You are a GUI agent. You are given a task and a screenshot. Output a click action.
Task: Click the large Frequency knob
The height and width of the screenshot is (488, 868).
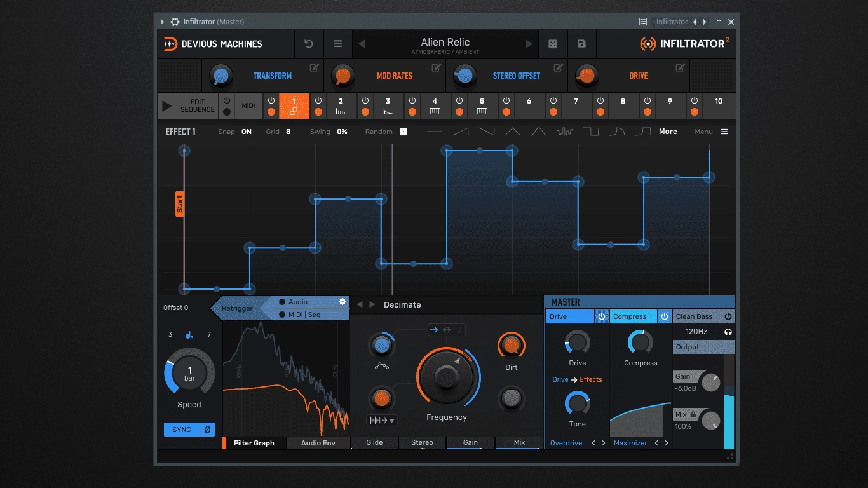point(447,377)
